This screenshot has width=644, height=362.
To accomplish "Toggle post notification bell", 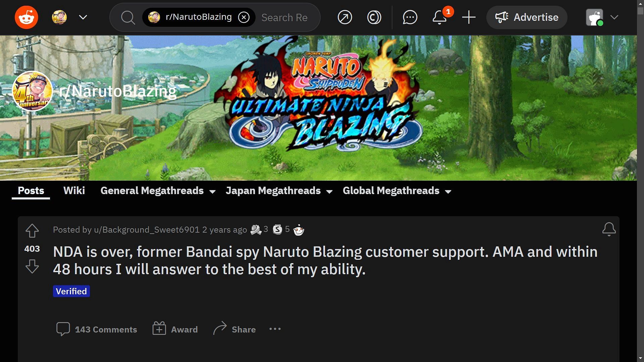I will [609, 229].
